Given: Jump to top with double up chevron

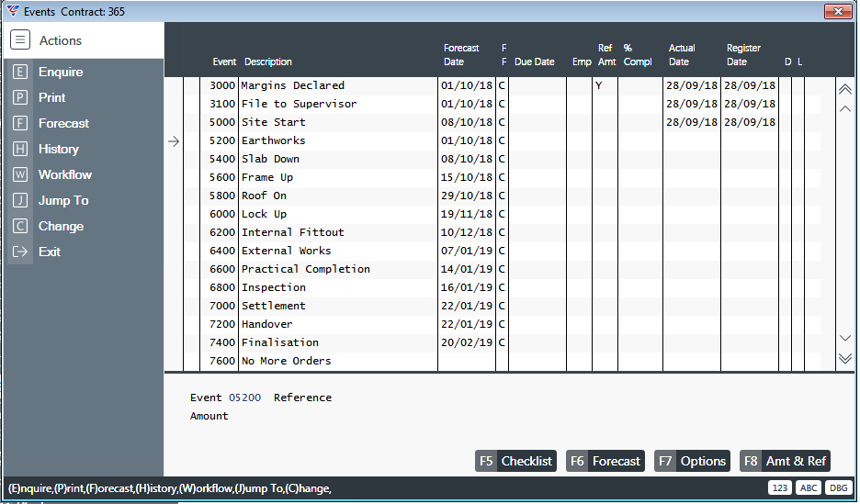Looking at the screenshot, I should pyautogui.click(x=845, y=89).
